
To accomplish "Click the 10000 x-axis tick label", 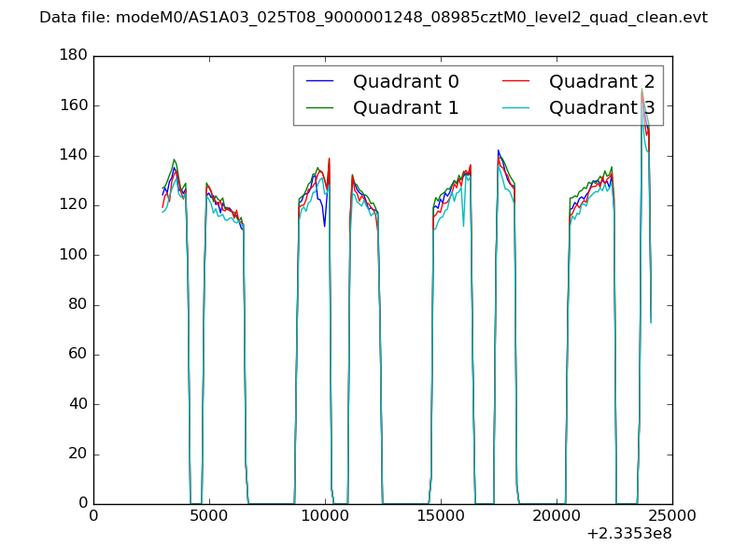I will point(325,516).
